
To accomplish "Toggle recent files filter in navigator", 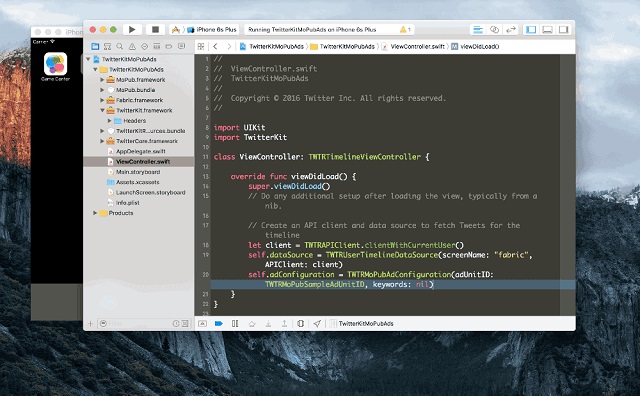I will pyautogui.click(x=176, y=324).
